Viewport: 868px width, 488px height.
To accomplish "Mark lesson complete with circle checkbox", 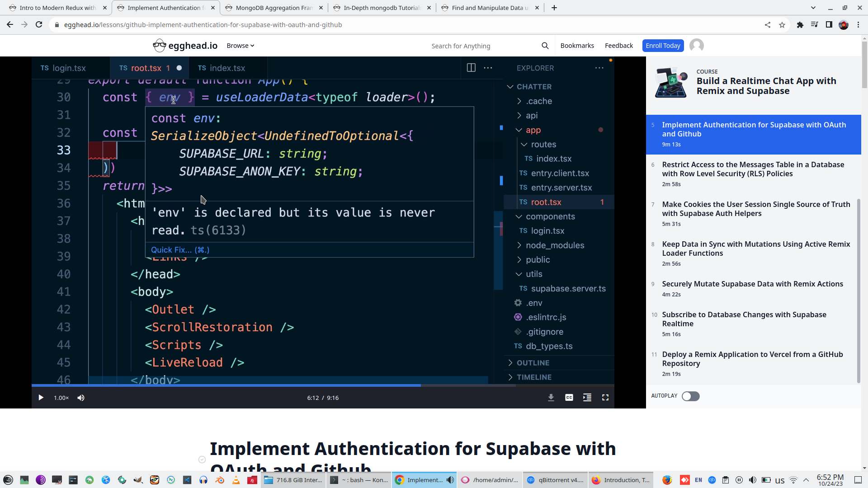I will (202, 460).
